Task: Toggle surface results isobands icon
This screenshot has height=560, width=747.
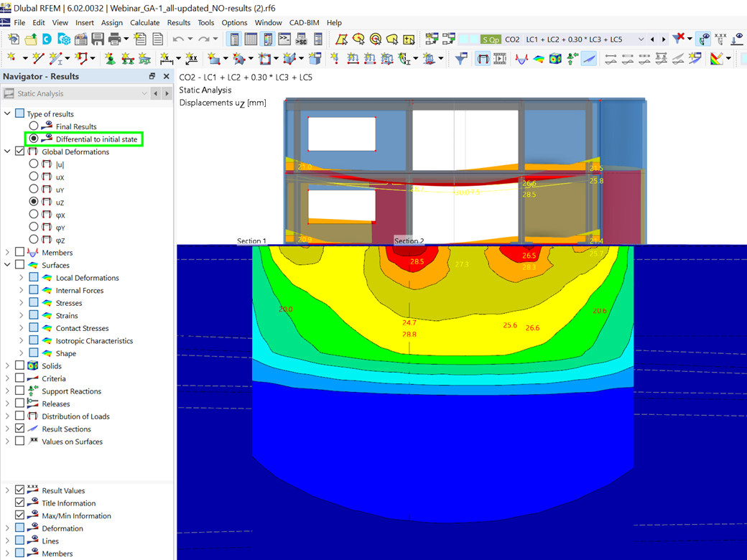Action: 538,59
